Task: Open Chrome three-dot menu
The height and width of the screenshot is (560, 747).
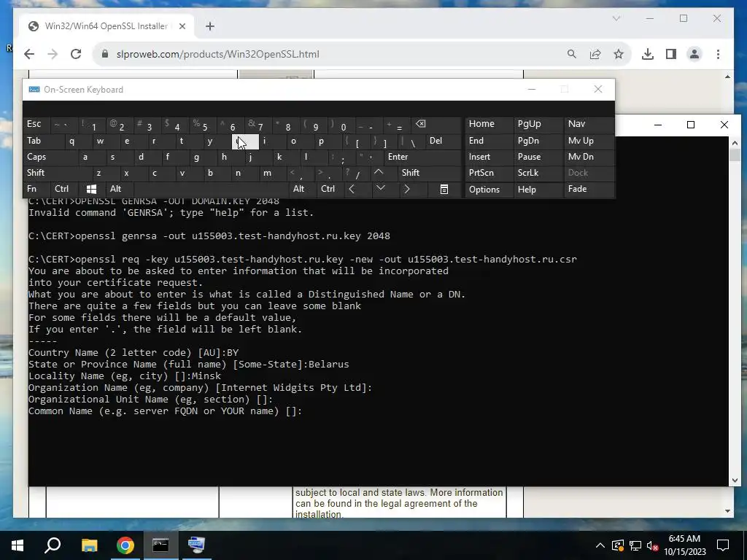Action: tap(718, 54)
